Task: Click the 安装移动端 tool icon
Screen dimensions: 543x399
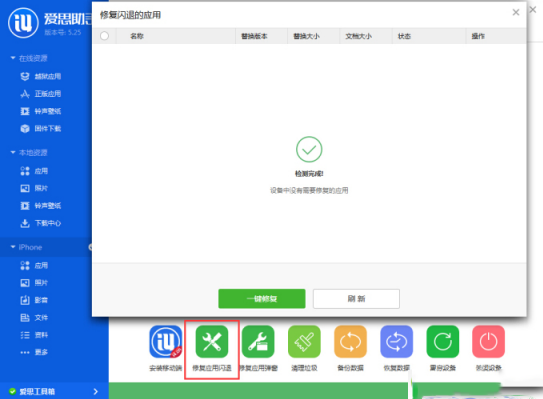Action: [166, 342]
